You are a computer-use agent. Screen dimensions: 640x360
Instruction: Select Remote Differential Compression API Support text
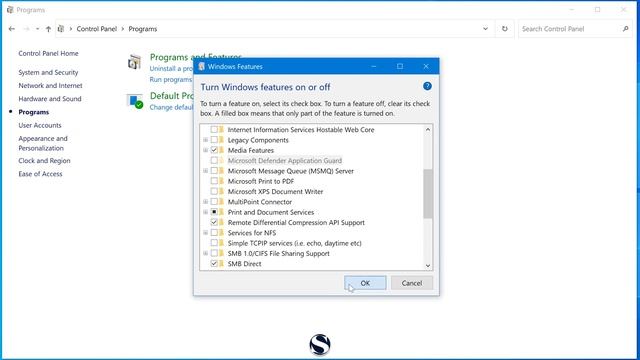click(296, 222)
